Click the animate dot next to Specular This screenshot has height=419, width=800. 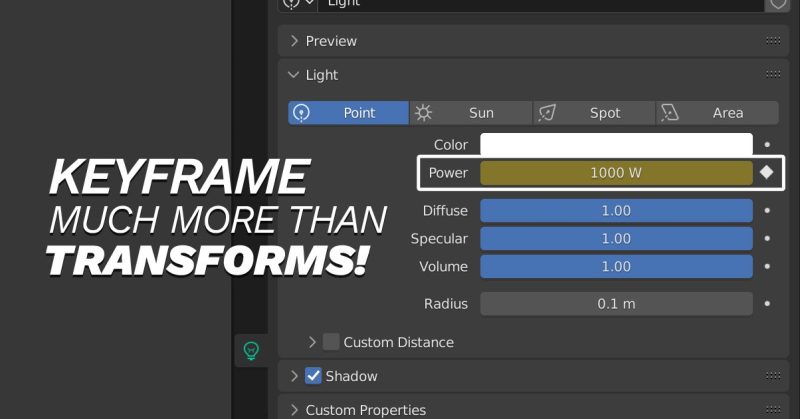click(x=767, y=239)
